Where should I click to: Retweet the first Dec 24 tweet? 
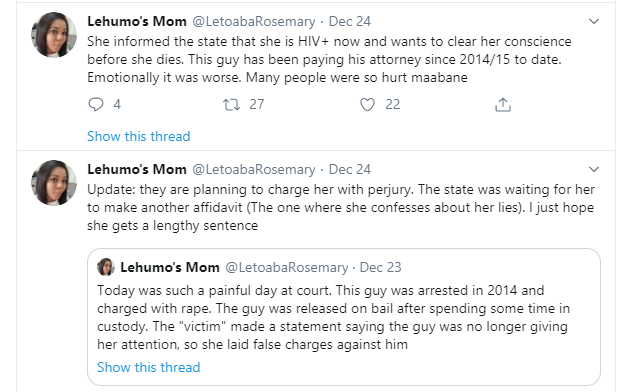pos(231,105)
